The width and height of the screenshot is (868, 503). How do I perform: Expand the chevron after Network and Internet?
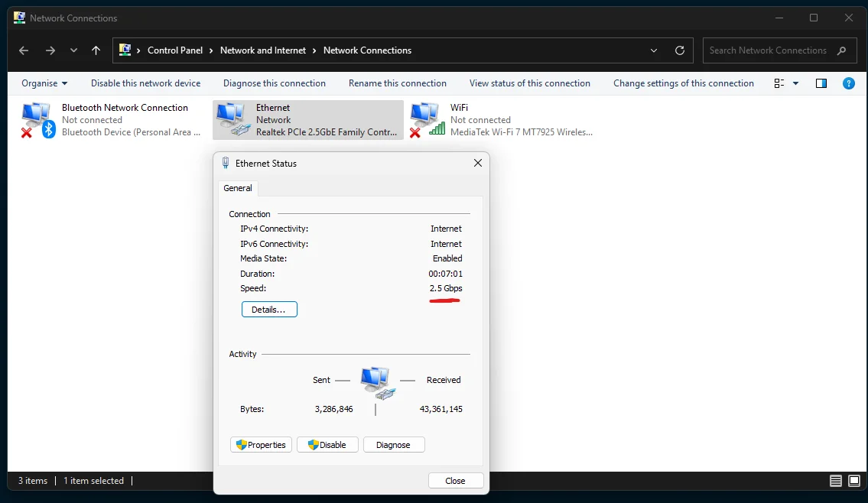coord(314,50)
